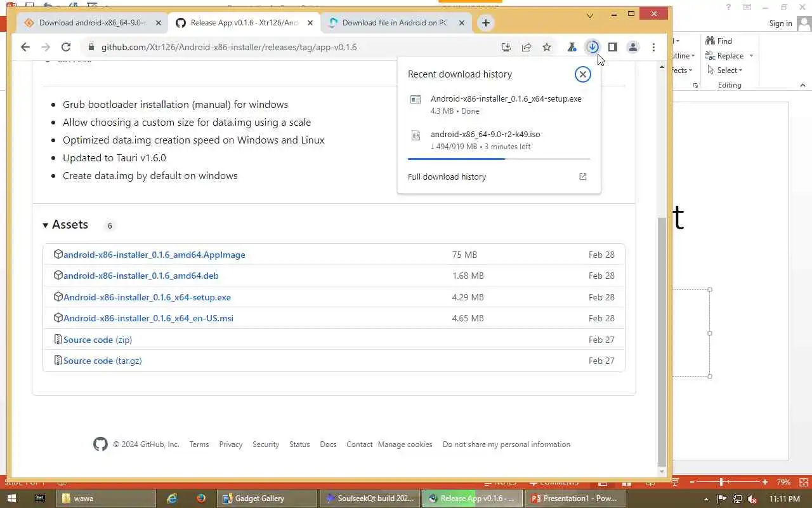The image size is (812, 508).
Task: Click the browser page vertical scrollbar thumb
Action: pos(662,342)
